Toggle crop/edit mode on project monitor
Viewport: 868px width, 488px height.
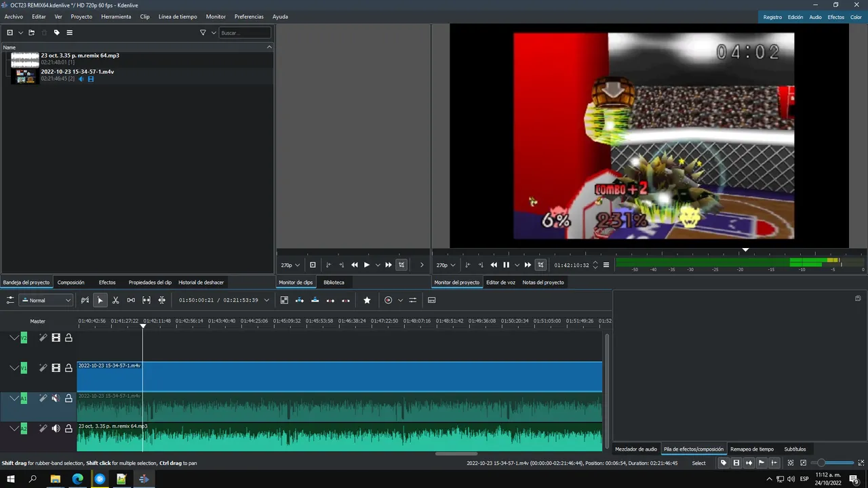pyautogui.click(x=540, y=265)
